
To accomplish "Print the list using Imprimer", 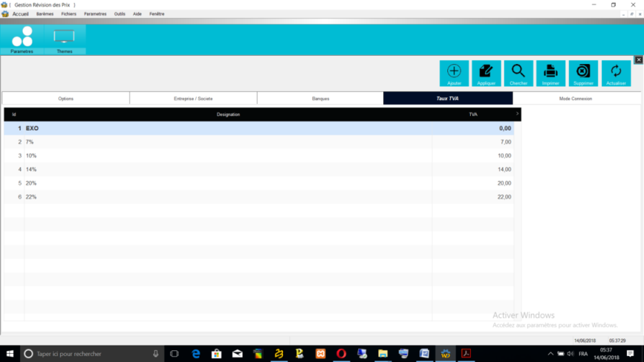I will tap(551, 72).
